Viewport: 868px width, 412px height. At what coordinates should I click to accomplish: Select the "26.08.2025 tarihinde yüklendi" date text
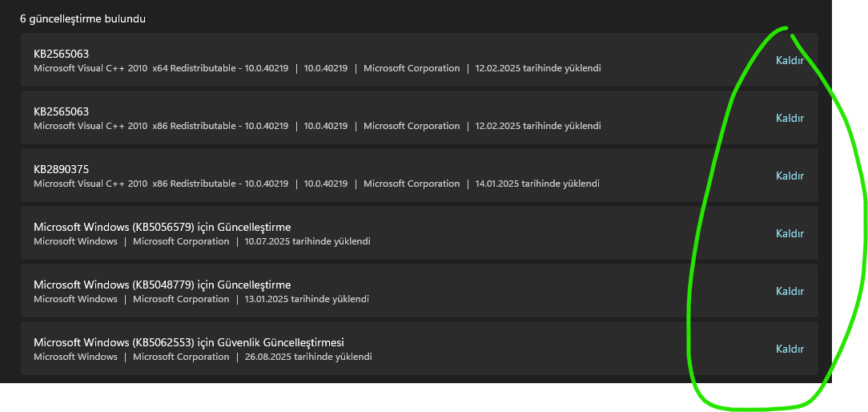[x=308, y=357]
